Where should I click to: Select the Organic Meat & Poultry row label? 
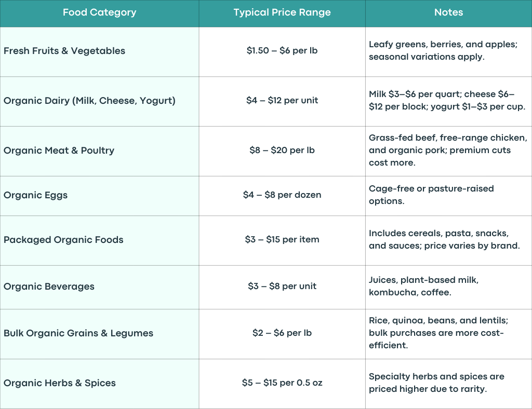pyautogui.click(x=99, y=152)
